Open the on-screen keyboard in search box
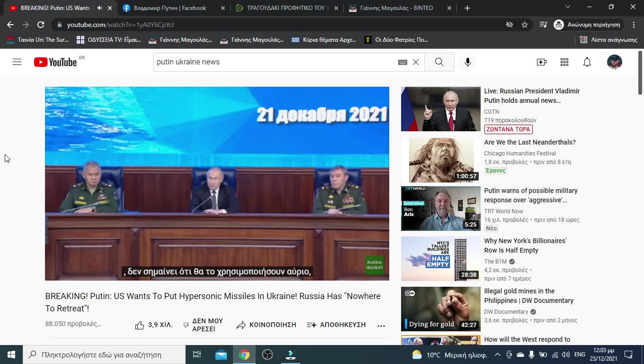 pyautogui.click(x=402, y=62)
